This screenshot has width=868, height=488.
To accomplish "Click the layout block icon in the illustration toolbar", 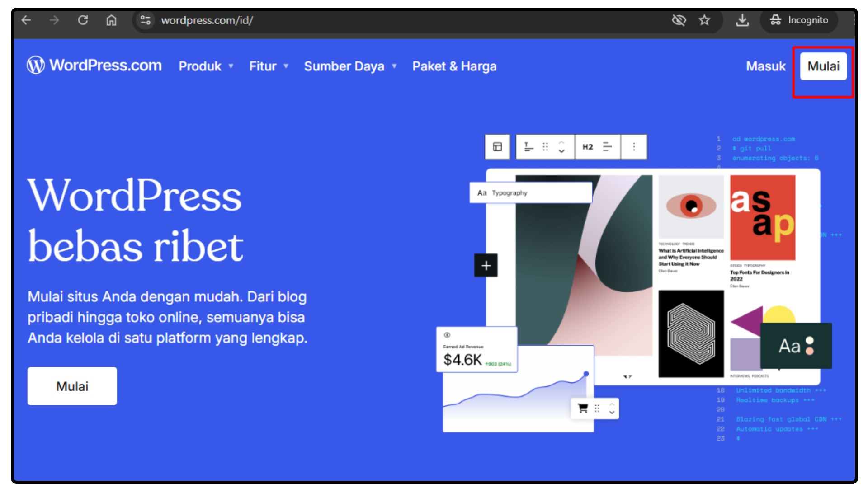I will pos(497,147).
